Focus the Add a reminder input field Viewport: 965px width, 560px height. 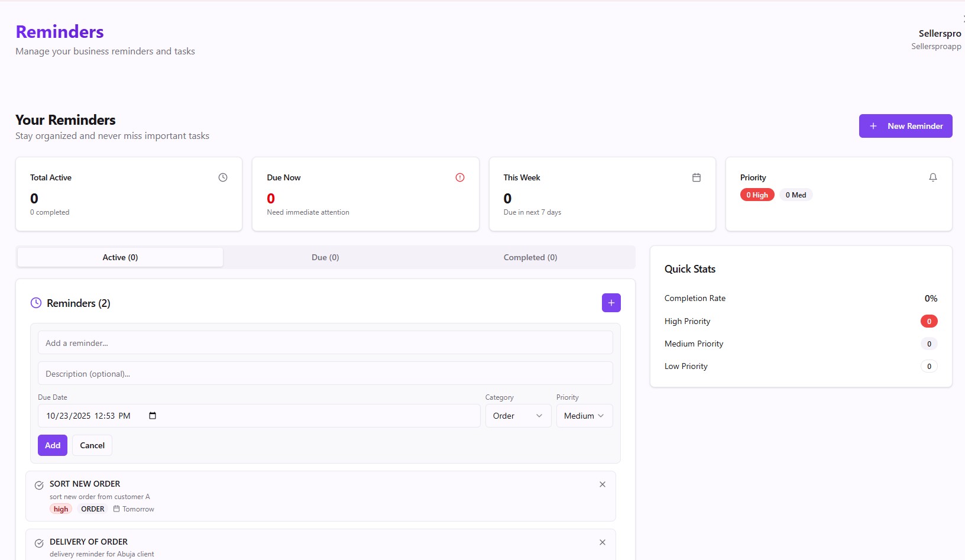click(x=325, y=342)
